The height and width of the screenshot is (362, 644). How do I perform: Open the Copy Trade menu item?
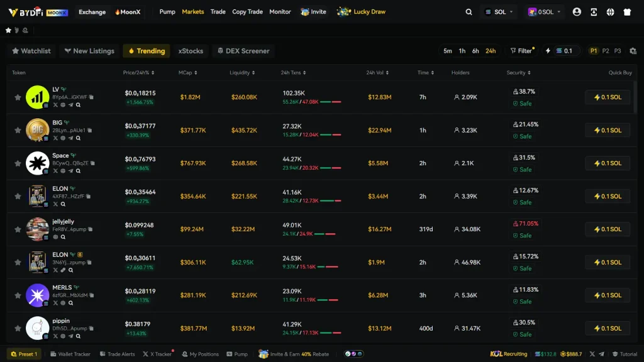click(247, 11)
